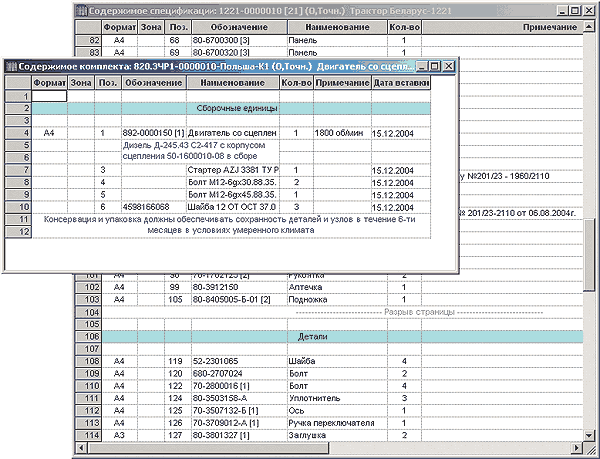600x459 pixels.
Task: Click 'Зона' column header in kit window
Action: click(x=81, y=83)
